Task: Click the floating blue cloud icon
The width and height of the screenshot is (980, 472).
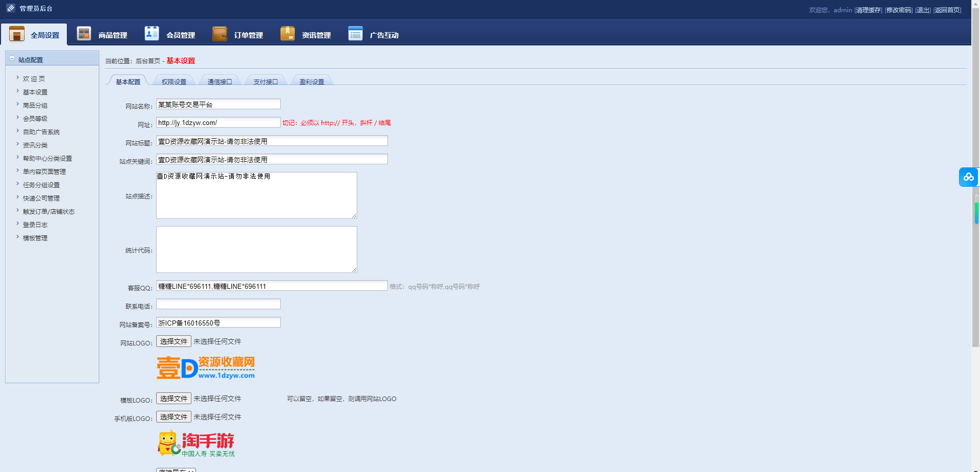Action: [968, 177]
